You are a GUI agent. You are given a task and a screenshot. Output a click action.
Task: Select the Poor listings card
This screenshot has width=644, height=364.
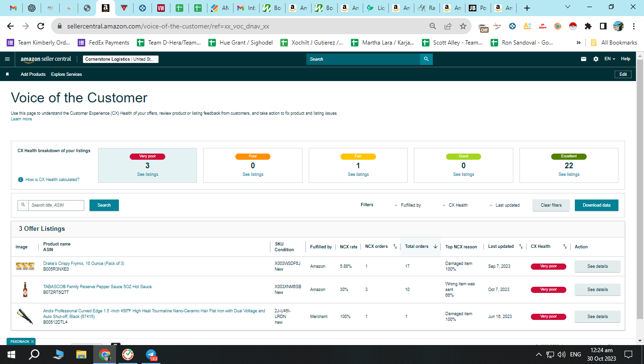[253, 165]
